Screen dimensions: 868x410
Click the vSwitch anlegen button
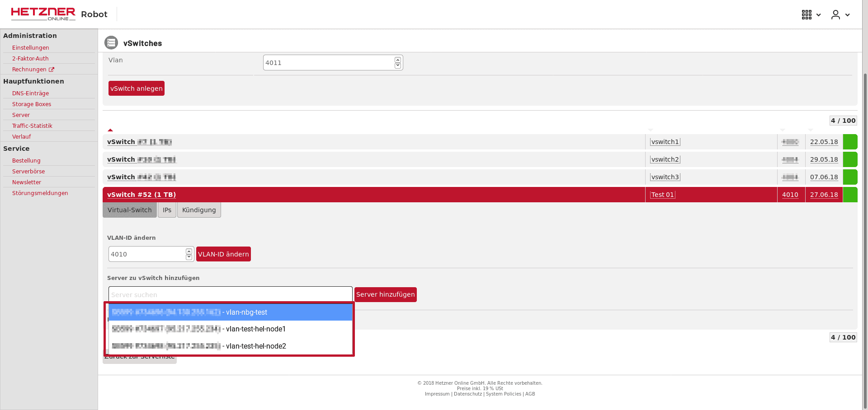(x=137, y=89)
